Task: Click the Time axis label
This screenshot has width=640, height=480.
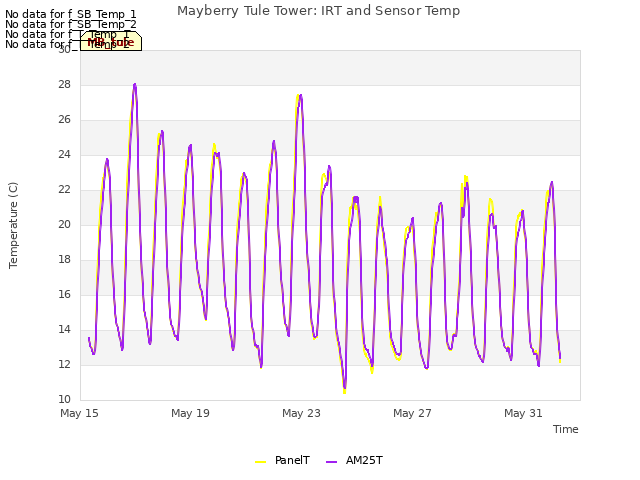Action: 566,429
